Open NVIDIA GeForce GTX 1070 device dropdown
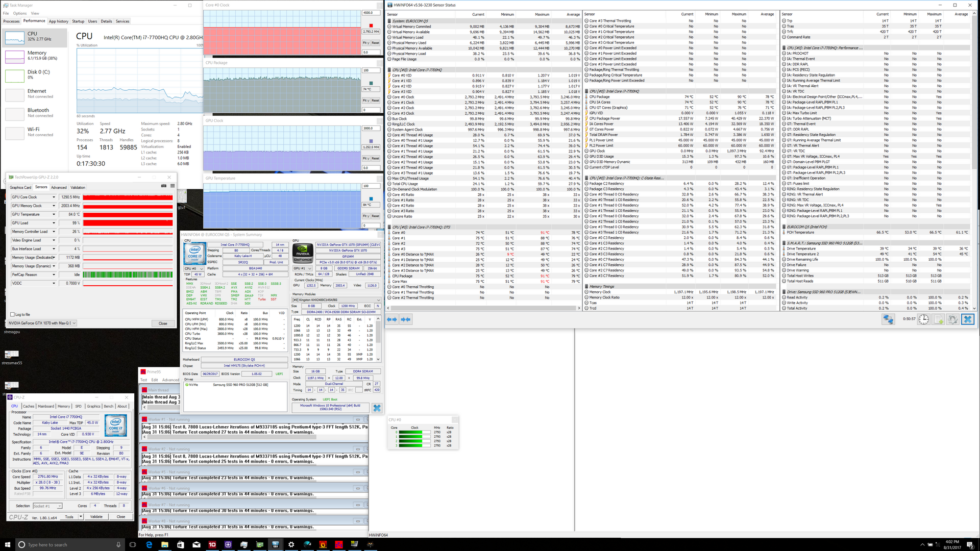980x551 pixels. tap(74, 323)
